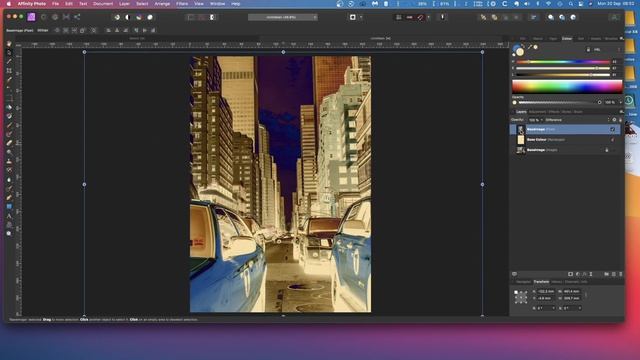This screenshot has height=360, width=640.
Task: Select the Clone Brush stamp tool
Action: coord(9,161)
